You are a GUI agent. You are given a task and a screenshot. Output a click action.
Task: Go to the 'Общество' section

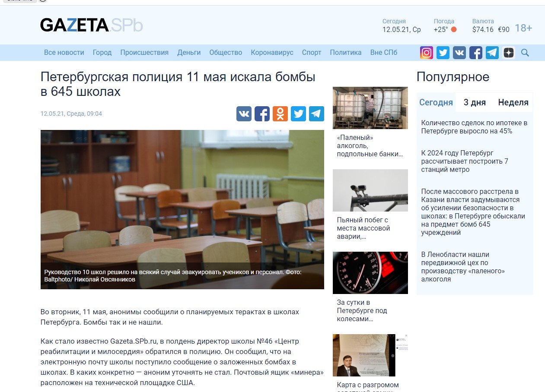226,53
